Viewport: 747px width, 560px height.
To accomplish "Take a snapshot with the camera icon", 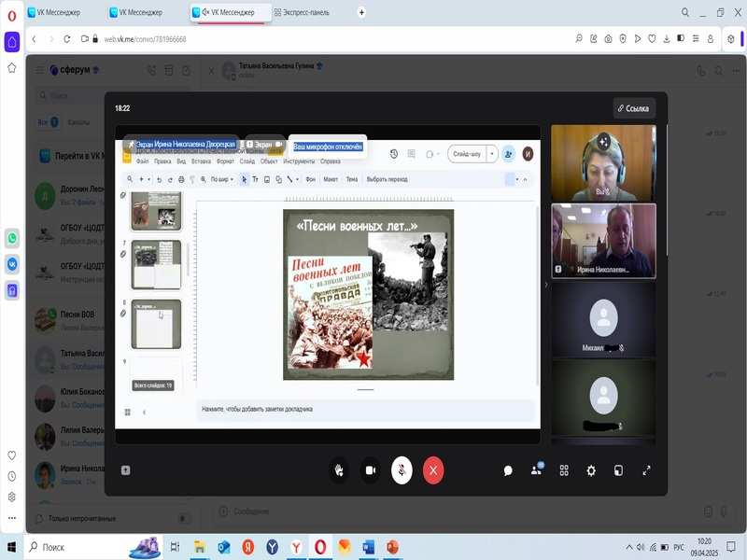I will (608, 39).
